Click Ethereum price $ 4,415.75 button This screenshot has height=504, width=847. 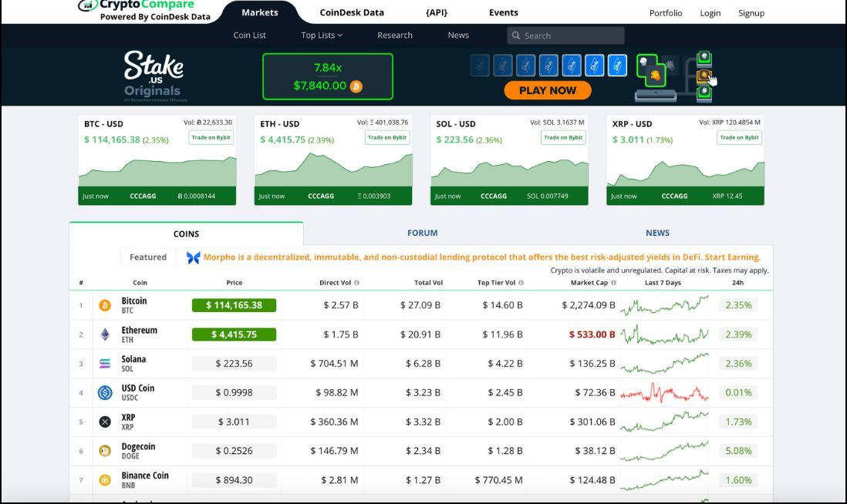234,334
